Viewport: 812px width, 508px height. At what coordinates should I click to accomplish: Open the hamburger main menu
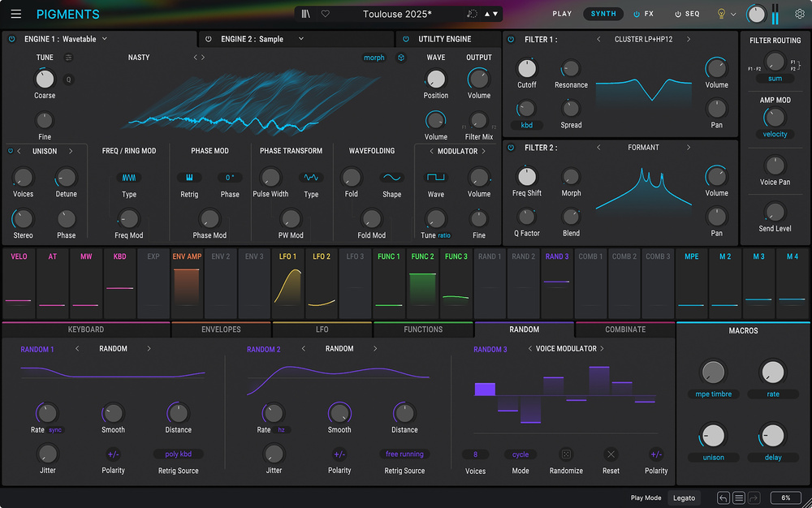click(16, 14)
